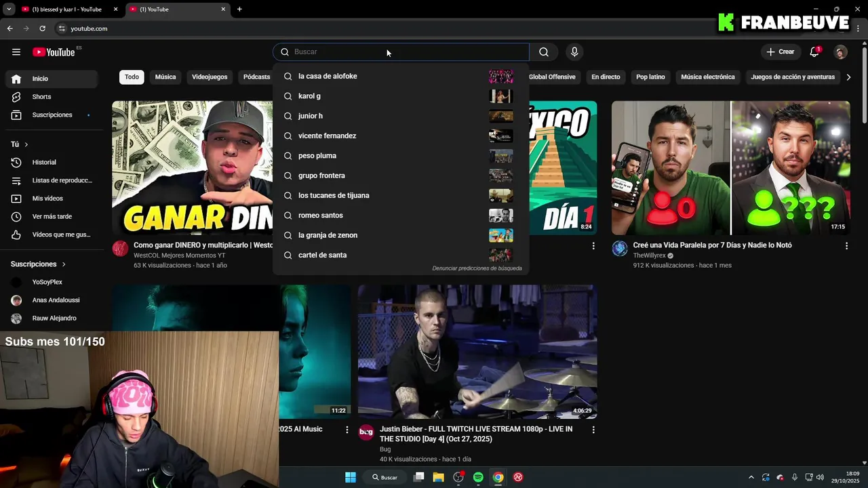868x488 pixels.
Task: Open taskbar Buscar search box
Action: point(384,477)
